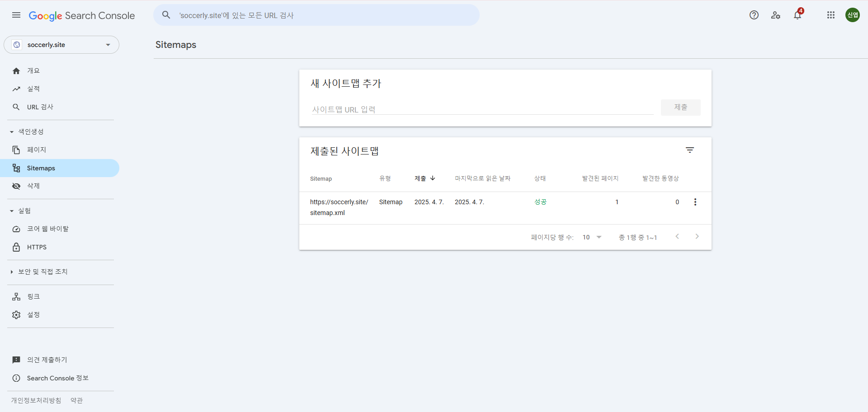Image resolution: width=868 pixels, height=412 pixels.
Task: Open the HTTPS report
Action: (x=60, y=247)
